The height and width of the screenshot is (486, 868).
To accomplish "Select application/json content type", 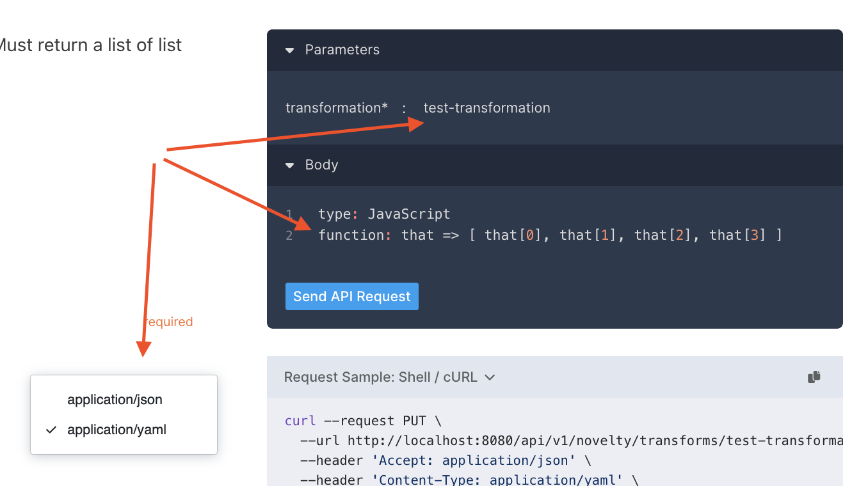I will coord(115,400).
